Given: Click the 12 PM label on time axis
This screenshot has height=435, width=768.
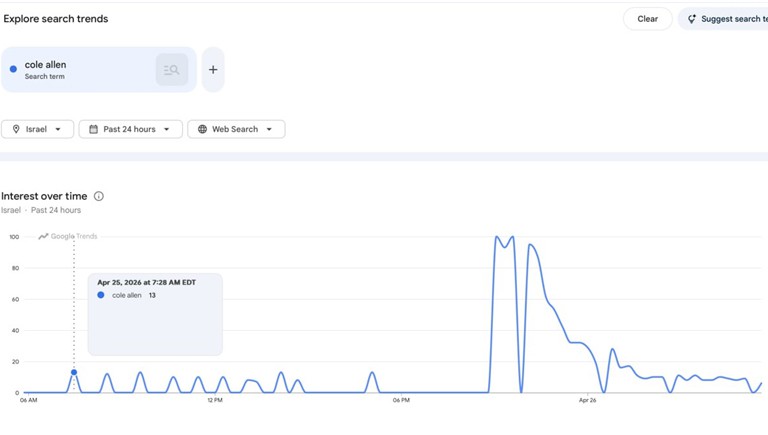Looking at the screenshot, I should pyautogui.click(x=215, y=400).
